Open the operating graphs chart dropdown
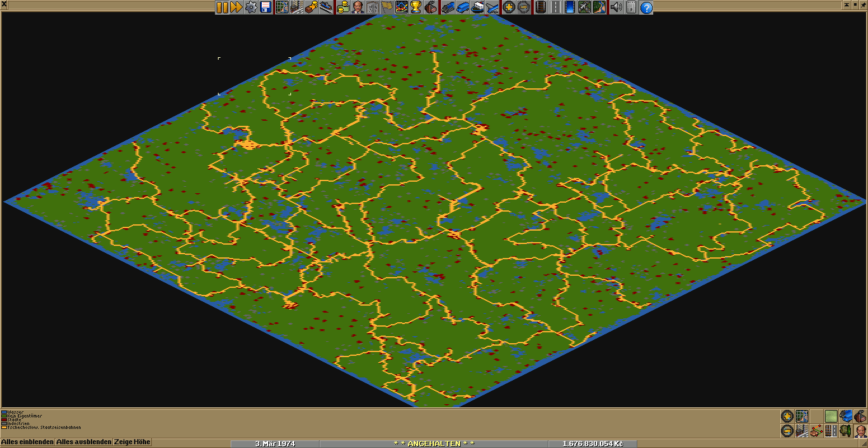868x448 pixels. pyautogui.click(x=401, y=7)
